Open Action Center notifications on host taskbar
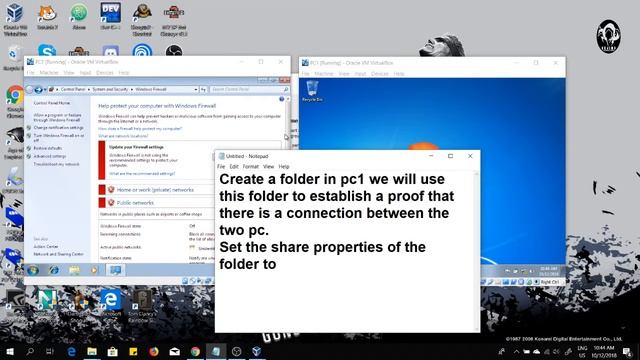Viewport: 640px width, 360px height. pyautogui.click(x=628, y=351)
